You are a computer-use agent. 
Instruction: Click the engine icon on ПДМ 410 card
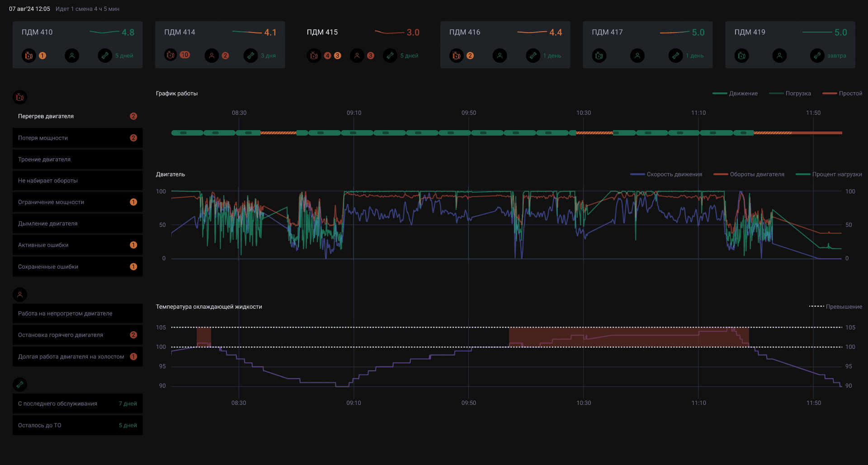pyautogui.click(x=29, y=56)
